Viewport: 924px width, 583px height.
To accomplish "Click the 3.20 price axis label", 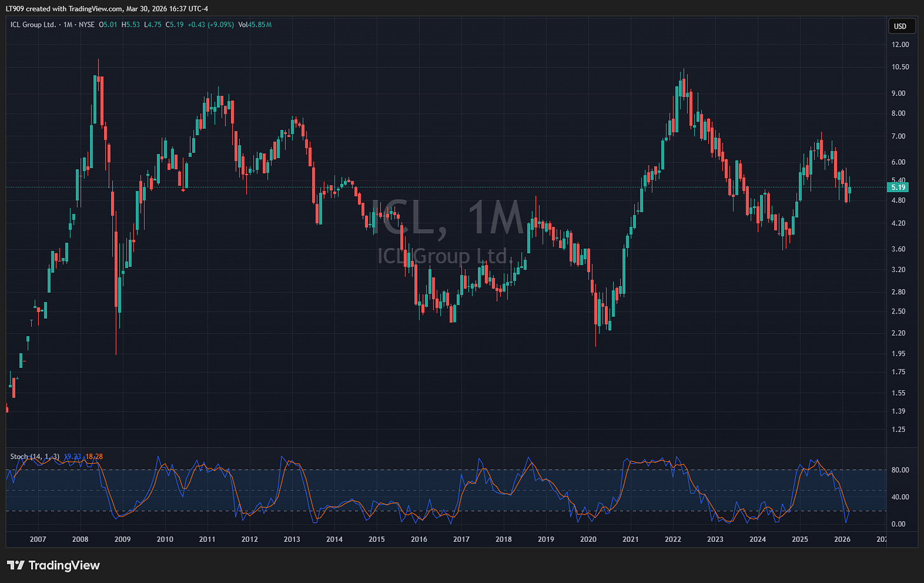I will [x=900, y=270].
